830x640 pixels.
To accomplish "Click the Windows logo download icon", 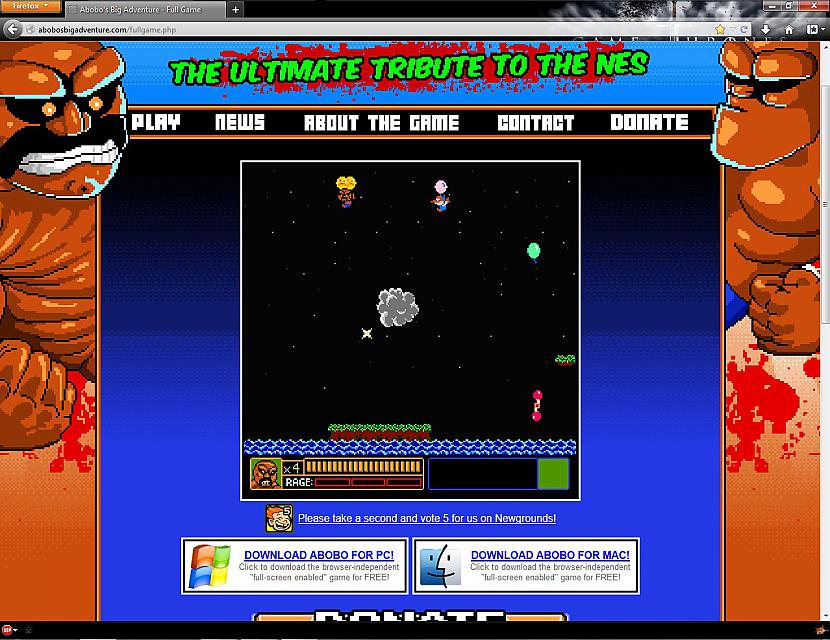I will point(210,566).
